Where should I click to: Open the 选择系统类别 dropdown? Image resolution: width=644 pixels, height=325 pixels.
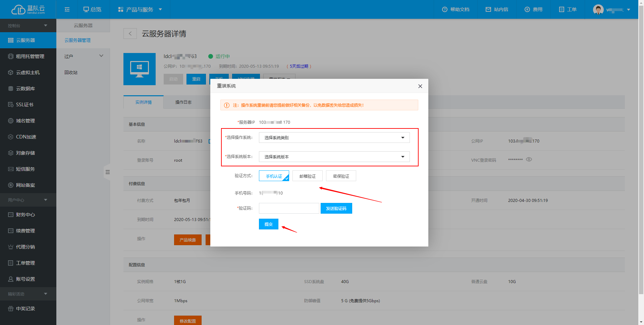334,138
